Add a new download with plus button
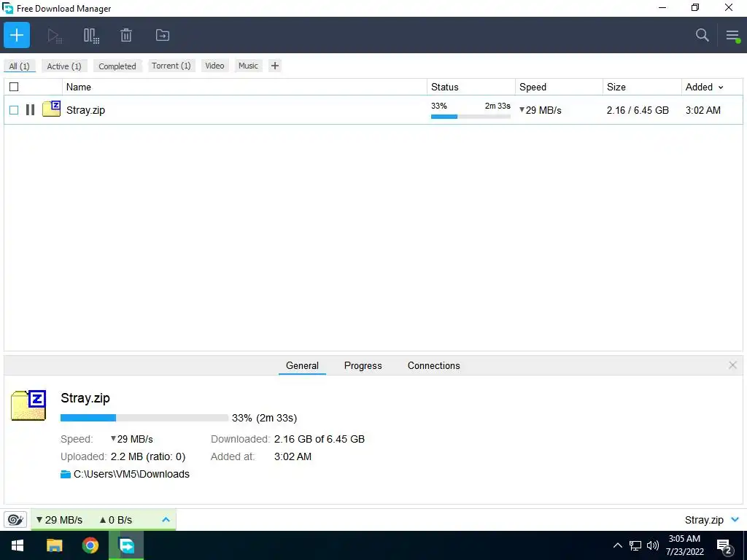Screen dimensions: 747x560 (x=17, y=35)
